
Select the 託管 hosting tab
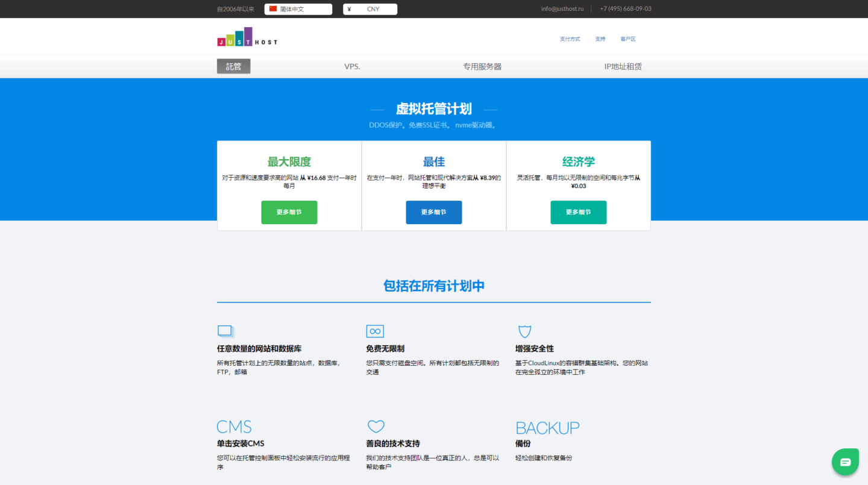pyautogui.click(x=233, y=66)
